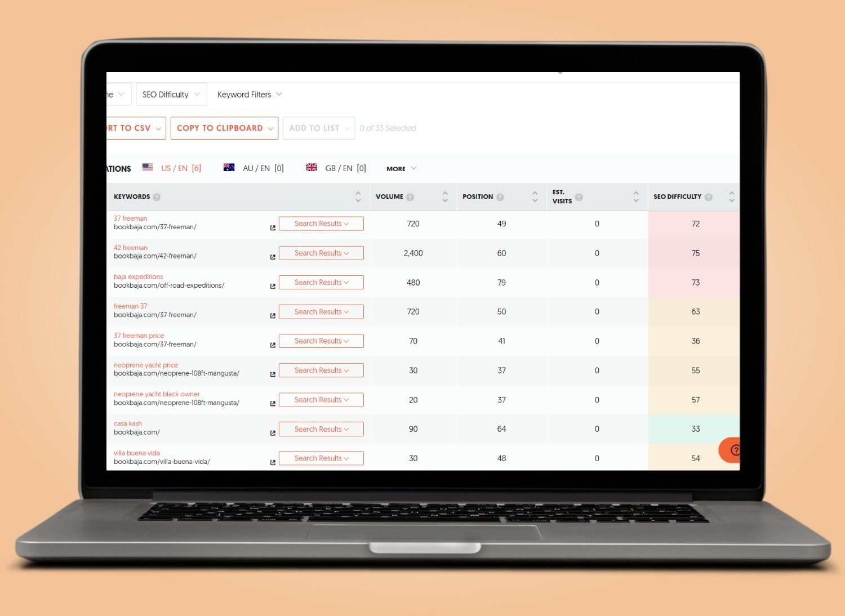Click the Australian flag icon
Screen dimensions: 845x616
coord(229,167)
